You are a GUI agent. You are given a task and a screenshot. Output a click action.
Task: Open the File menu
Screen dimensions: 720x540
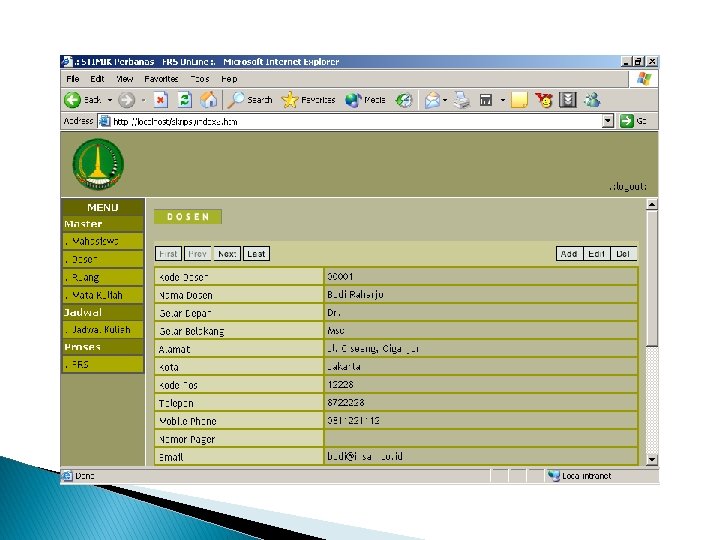click(x=73, y=79)
